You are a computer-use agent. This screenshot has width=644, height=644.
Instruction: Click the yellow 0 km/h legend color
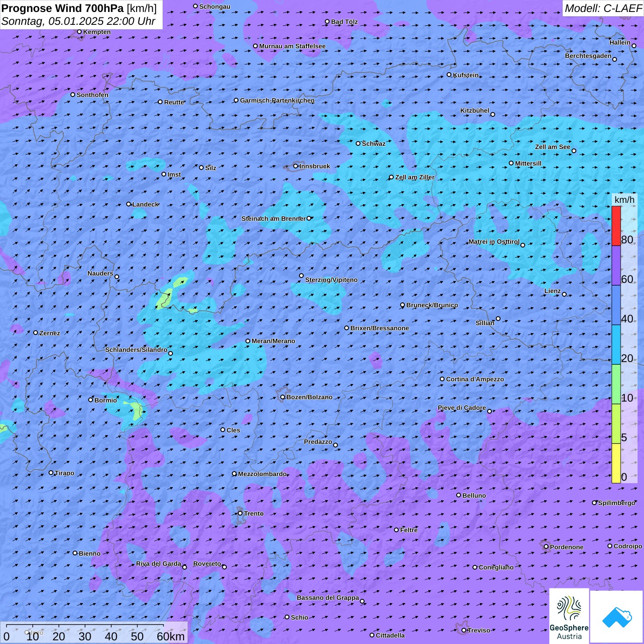pyautogui.click(x=616, y=463)
